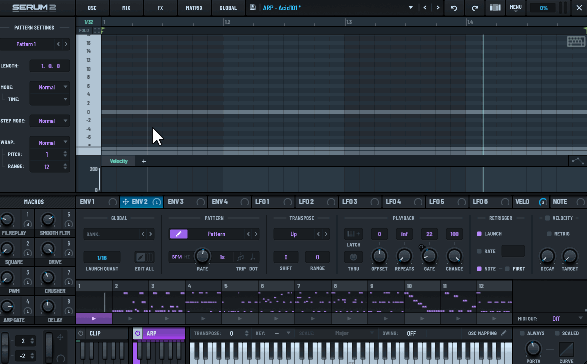Image resolution: width=587 pixels, height=364 pixels.
Task: Increase the Warp Pitch stepper
Action: pyautogui.click(x=66, y=152)
